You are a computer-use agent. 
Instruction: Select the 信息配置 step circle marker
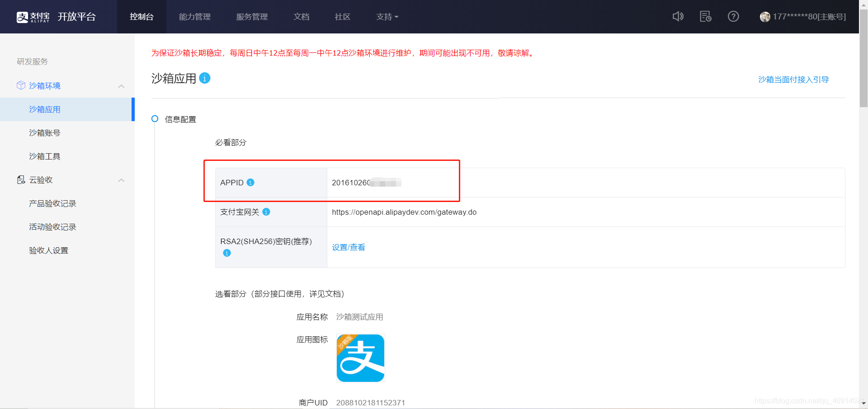[155, 119]
